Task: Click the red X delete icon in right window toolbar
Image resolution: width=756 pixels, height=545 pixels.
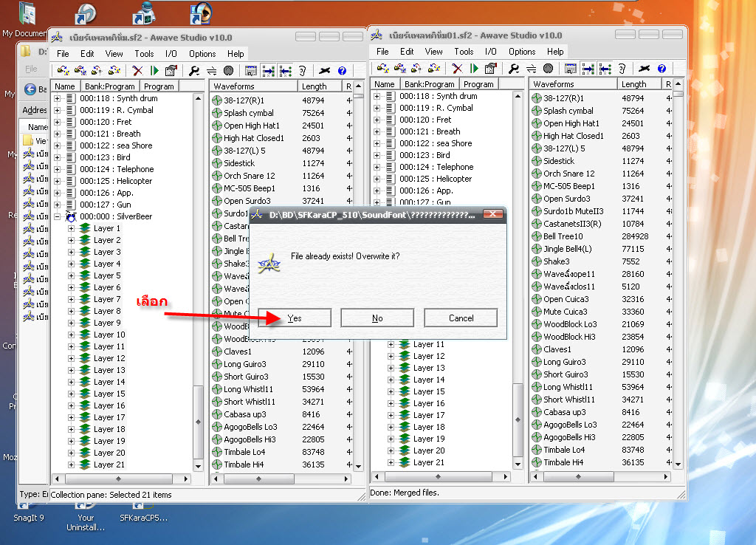Action: pos(457,69)
